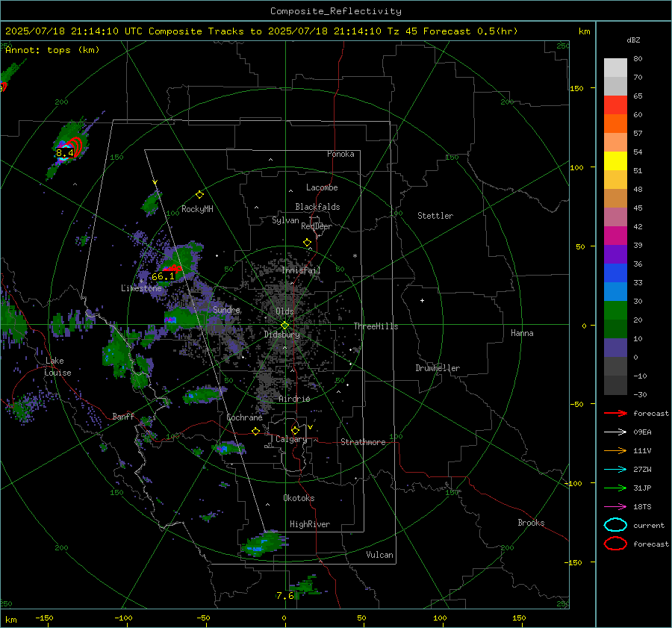Click the cyan 'current' ellipse legend symbol
672x628 pixels.
pos(615,525)
